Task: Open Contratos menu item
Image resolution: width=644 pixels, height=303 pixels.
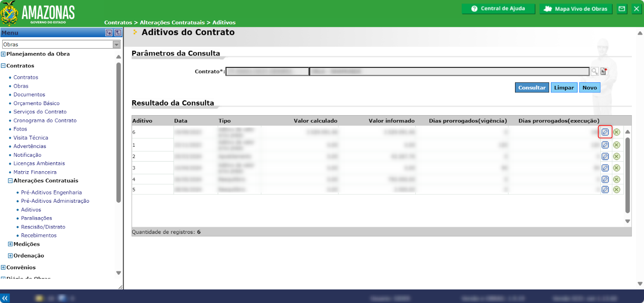Action: (x=26, y=78)
